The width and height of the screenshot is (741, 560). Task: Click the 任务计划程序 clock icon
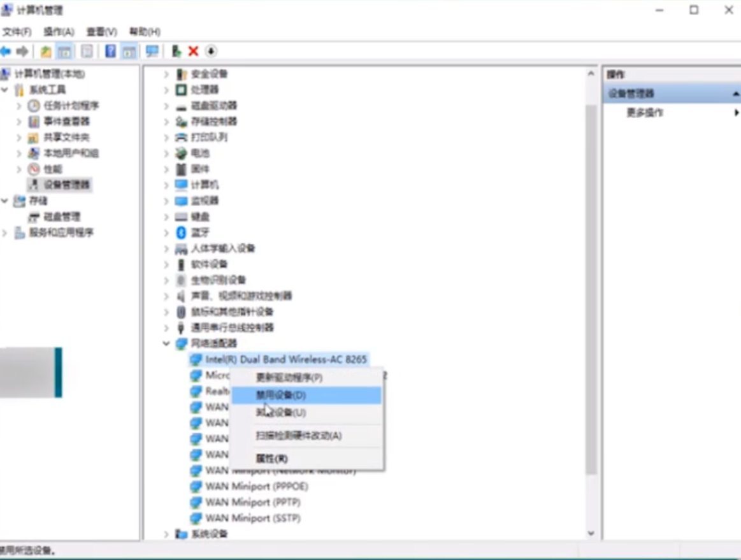point(34,106)
